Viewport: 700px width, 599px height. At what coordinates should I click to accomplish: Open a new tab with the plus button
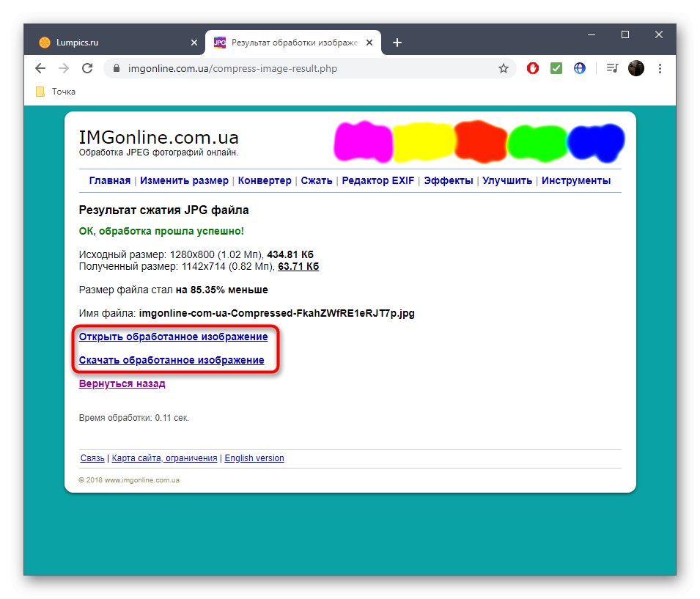[x=397, y=43]
